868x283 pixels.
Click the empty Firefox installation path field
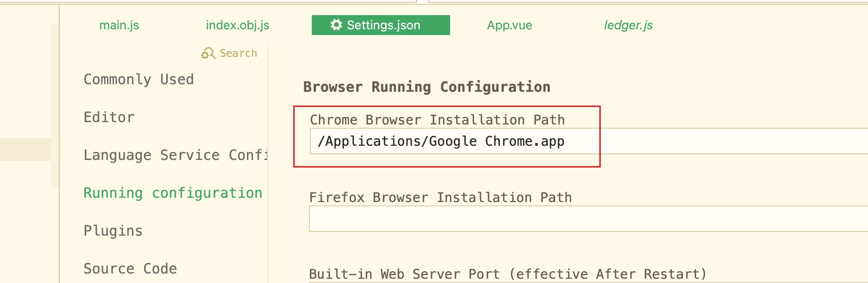coord(588,219)
